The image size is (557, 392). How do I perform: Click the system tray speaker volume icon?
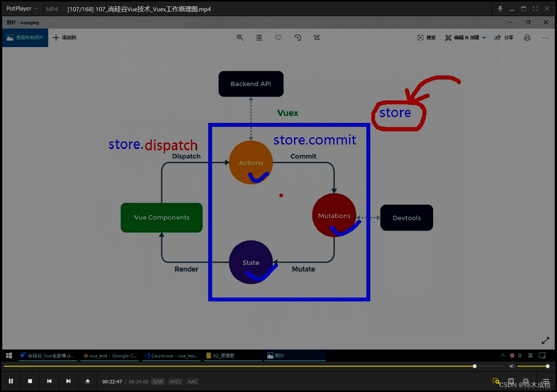(x=520, y=356)
